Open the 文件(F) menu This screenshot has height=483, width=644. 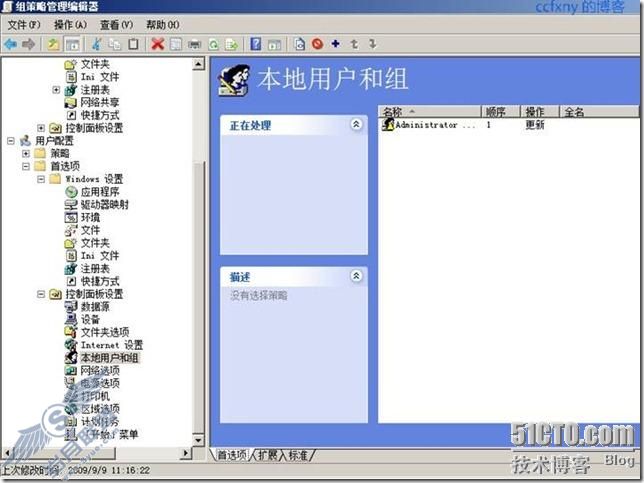click(x=24, y=25)
